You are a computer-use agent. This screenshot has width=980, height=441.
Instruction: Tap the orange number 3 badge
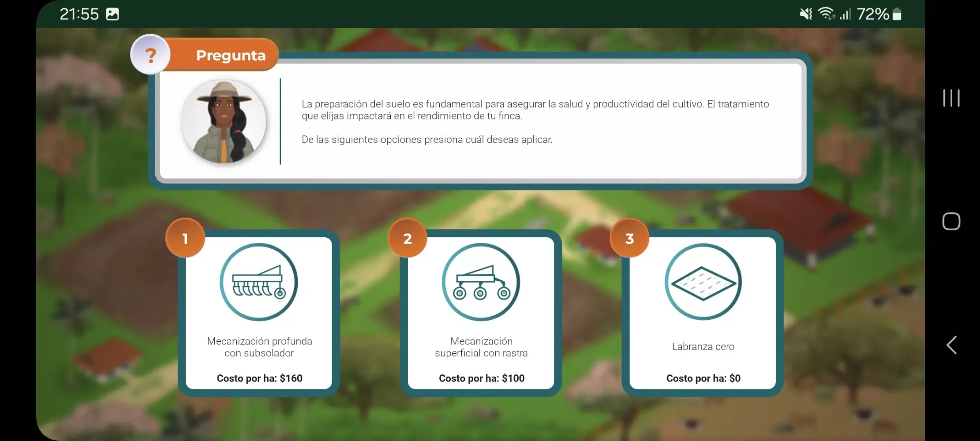(x=629, y=238)
